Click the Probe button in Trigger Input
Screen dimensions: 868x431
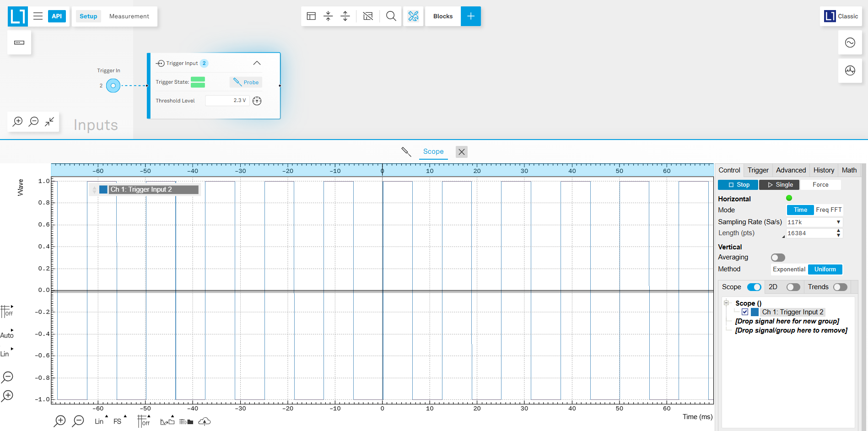pos(246,82)
